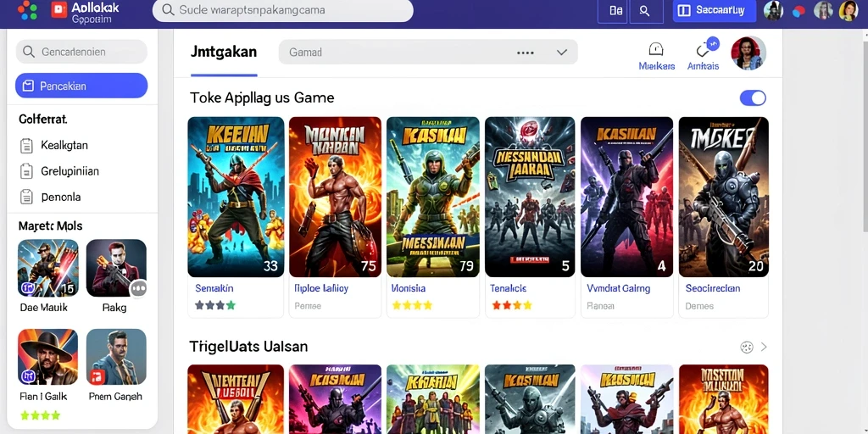Viewport: 868px width, 434px height.
Task: Select the Pencakian sidebar button
Action: (x=81, y=86)
